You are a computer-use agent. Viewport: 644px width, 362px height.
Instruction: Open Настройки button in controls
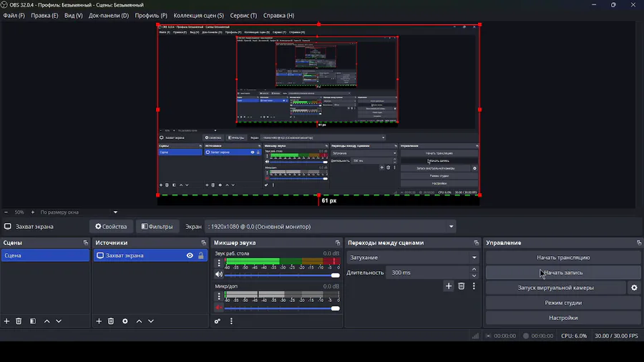563,318
